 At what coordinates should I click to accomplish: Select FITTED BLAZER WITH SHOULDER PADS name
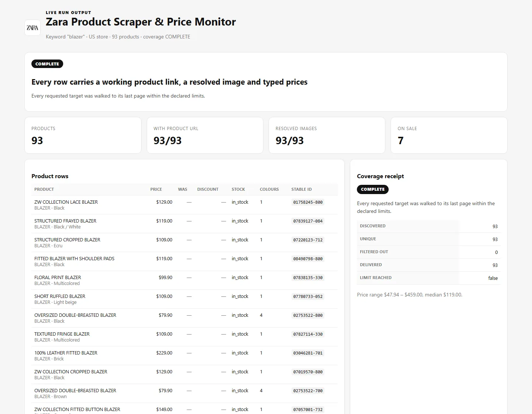pyautogui.click(x=74, y=259)
